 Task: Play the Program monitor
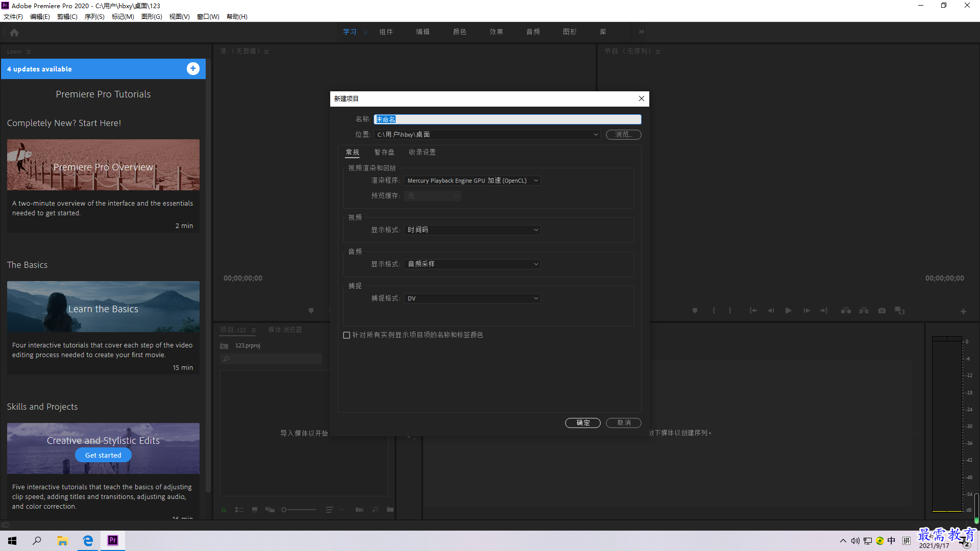tap(789, 311)
